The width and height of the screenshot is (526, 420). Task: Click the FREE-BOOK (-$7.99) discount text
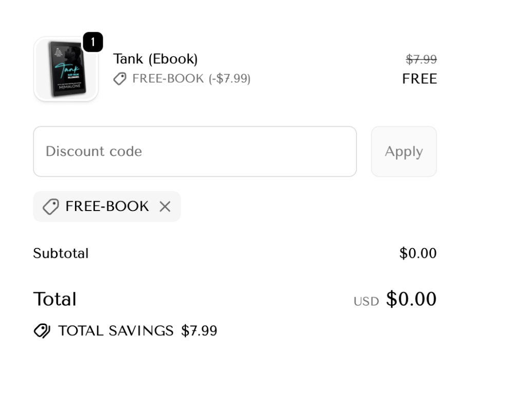(x=191, y=79)
